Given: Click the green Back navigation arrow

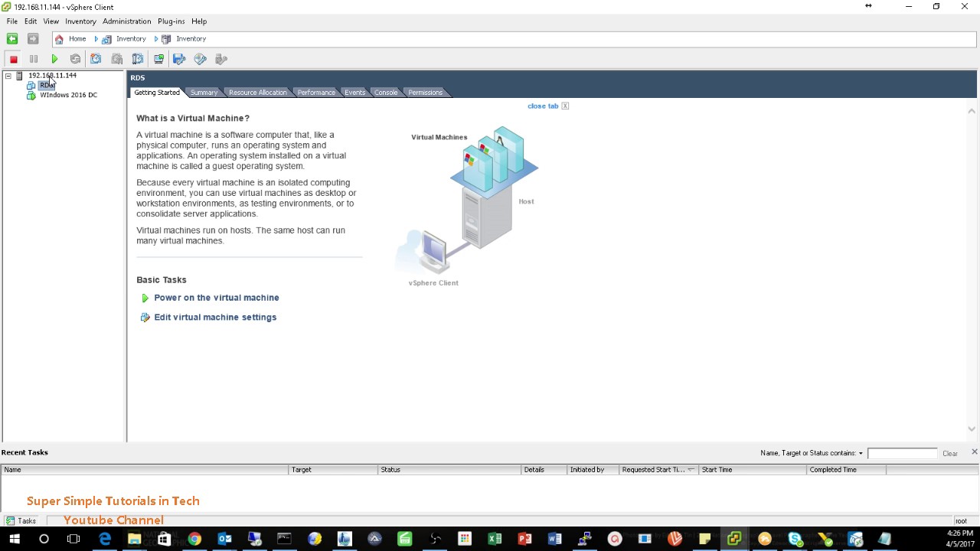Looking at the screenshot, I should 12,39.
